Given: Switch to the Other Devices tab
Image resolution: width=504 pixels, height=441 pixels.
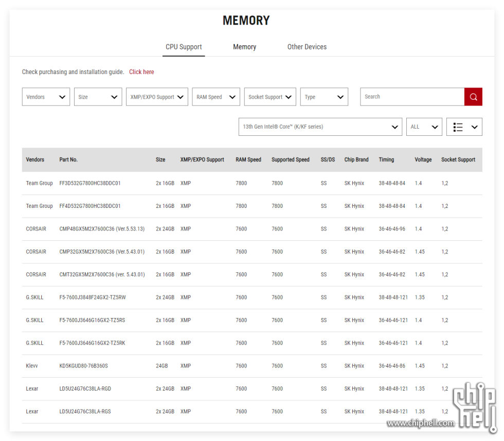Looking at the screenshot, I should tap(307, 47).
